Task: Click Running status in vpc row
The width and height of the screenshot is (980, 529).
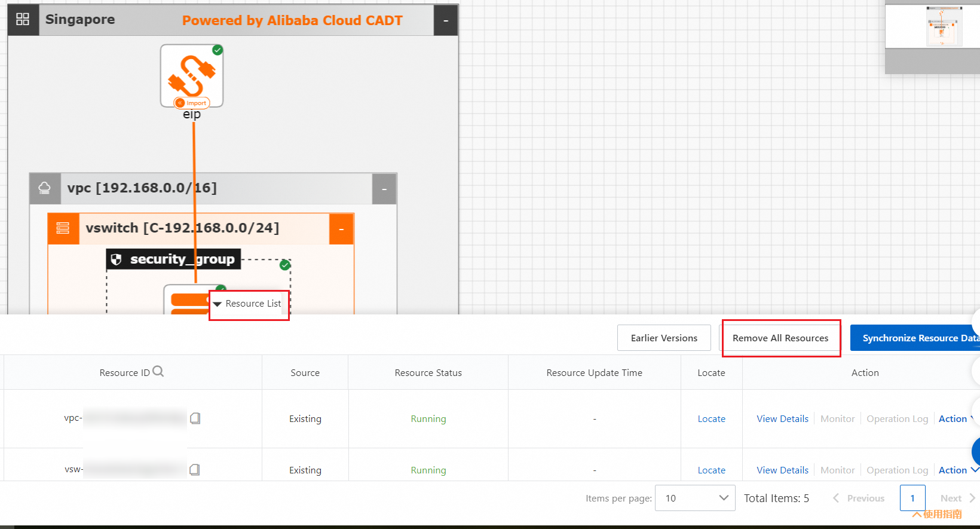Action: point(428,418)
